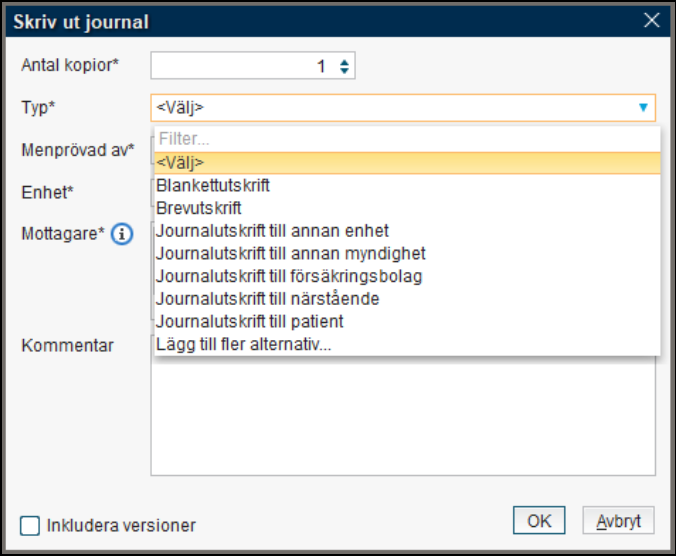The width and height of the screenshot is (677, 556).
Task: Click the Avbryt button to cancel
Action: (618, 521)
